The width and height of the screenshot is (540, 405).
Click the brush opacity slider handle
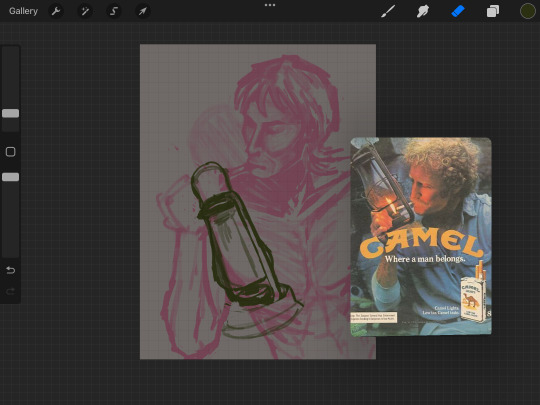(x=10, y=177)
